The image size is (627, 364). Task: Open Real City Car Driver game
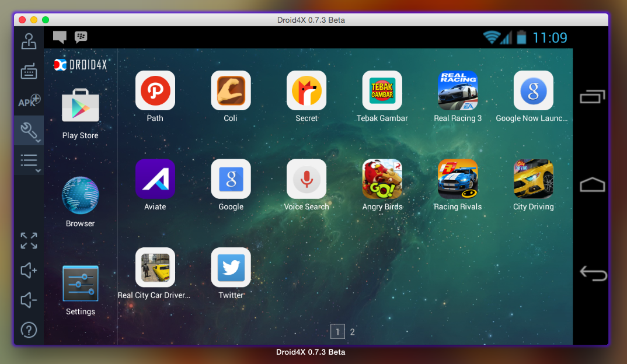(155, 267)
